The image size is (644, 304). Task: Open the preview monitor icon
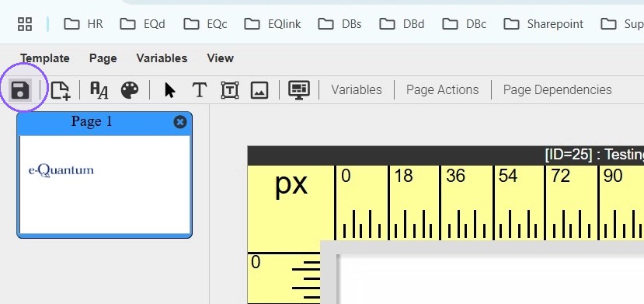click(298, 90)
